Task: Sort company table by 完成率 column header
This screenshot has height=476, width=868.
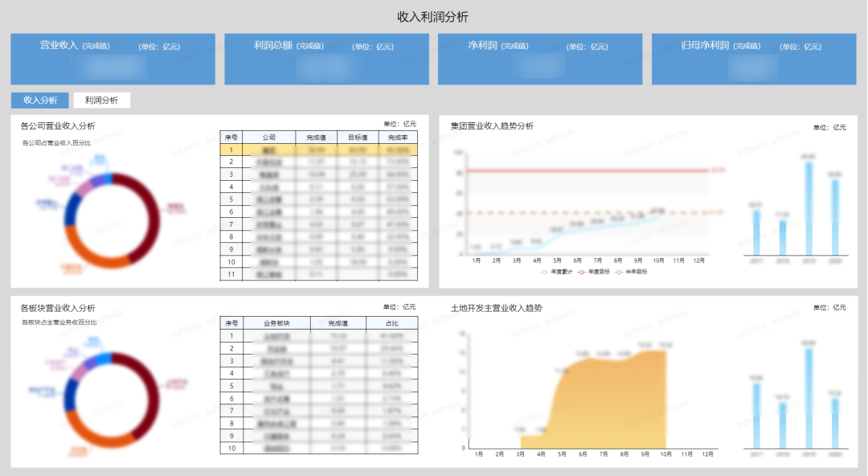Action: pos(397,137)
